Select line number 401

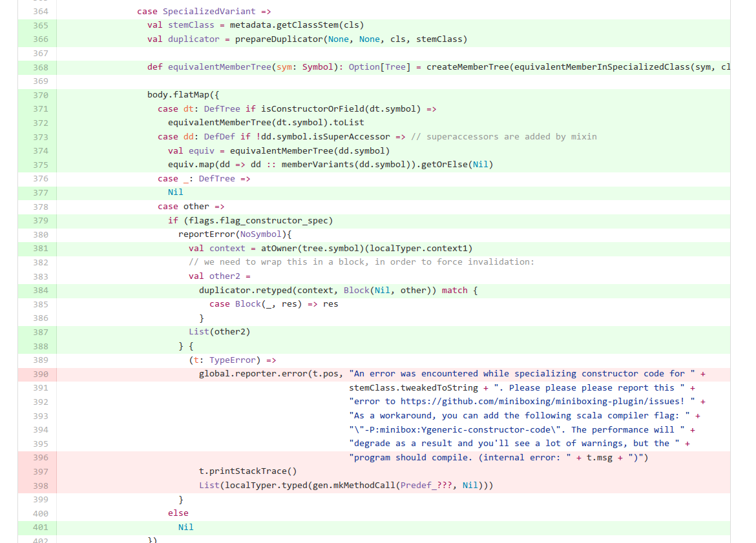point(41,528)
